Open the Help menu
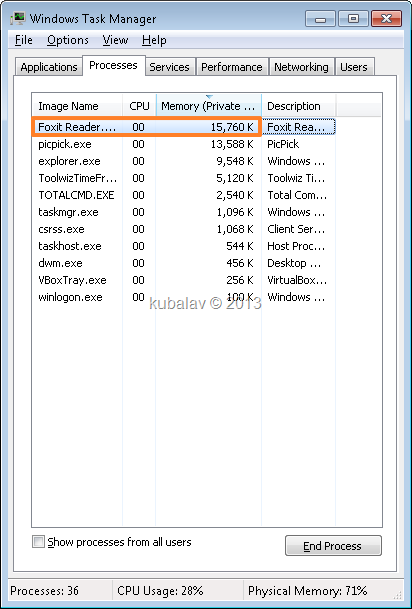The image size is (412, 609). pos(154,40)
